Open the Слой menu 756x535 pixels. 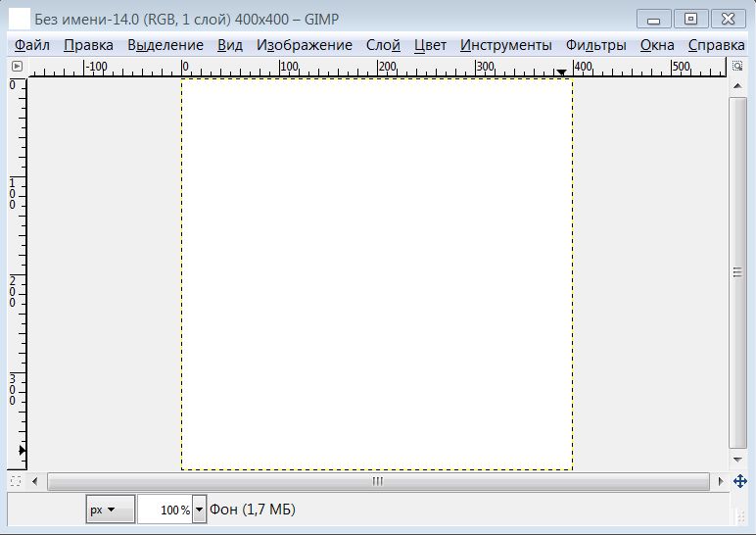click(x=383, y=45)
